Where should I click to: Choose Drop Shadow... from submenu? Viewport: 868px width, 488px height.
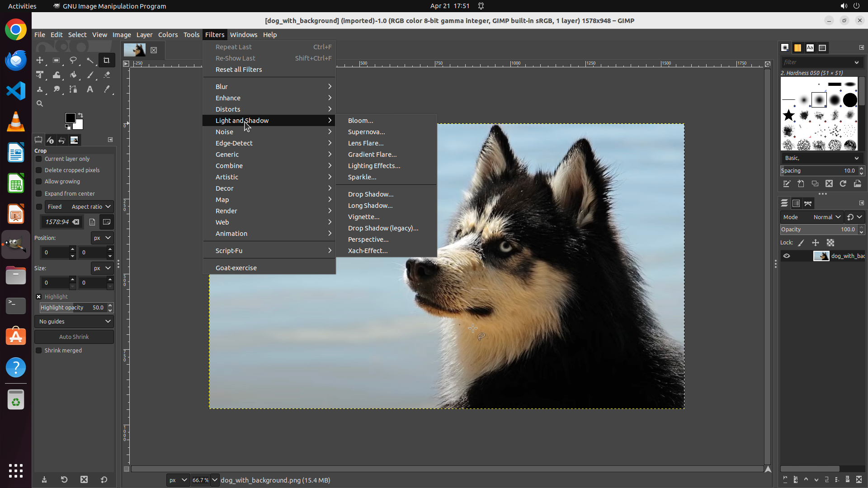(370, 194)
